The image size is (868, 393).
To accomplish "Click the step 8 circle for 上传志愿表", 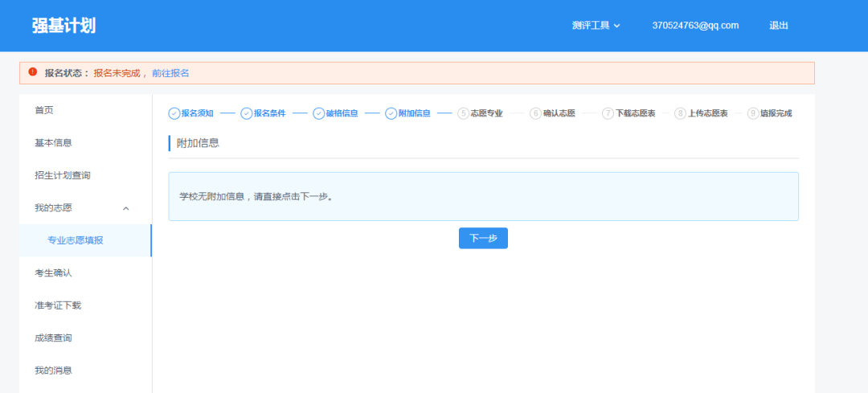I will click(x=681, y=113).
